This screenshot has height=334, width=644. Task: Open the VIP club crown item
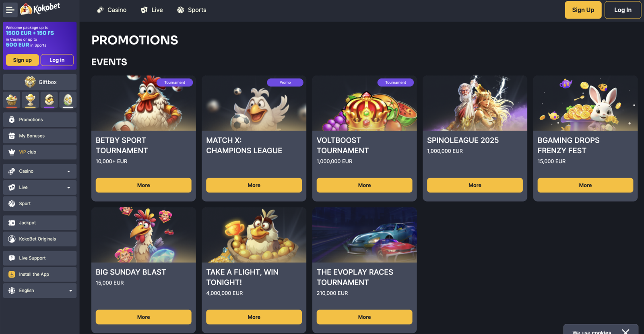point(40,152)
